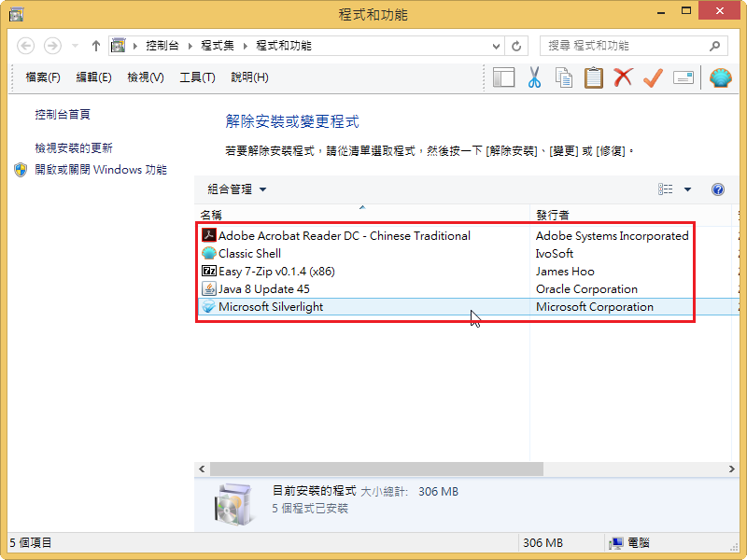The width and height of the screenshot is (747, 560).
Task: Open the 檔案(F) menu
Action: [x=43, y=77]
